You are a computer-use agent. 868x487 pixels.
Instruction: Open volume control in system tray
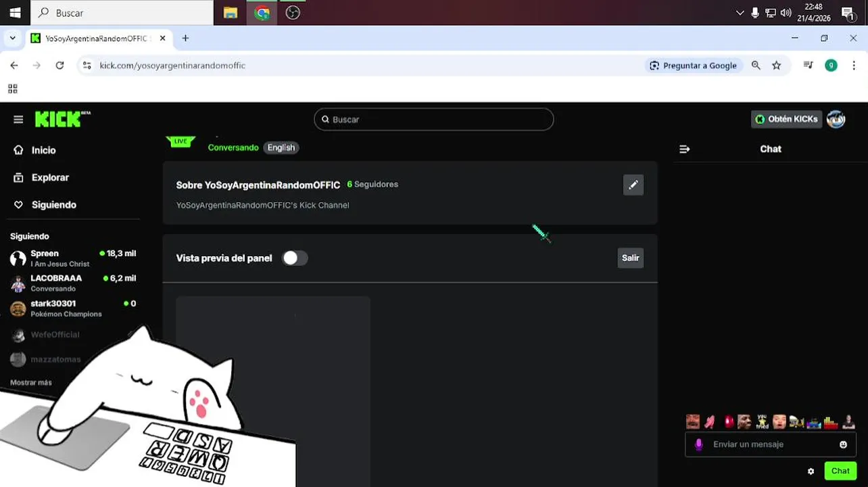(x=786, y=13)
